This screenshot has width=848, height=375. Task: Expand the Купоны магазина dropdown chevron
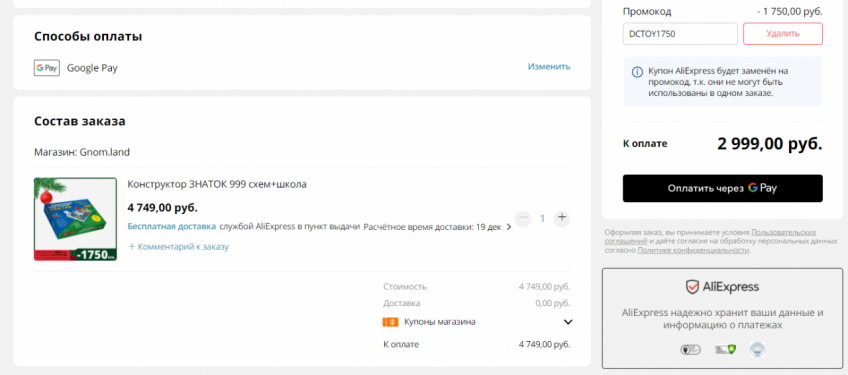pyautogui.click(x=568, y=322)
